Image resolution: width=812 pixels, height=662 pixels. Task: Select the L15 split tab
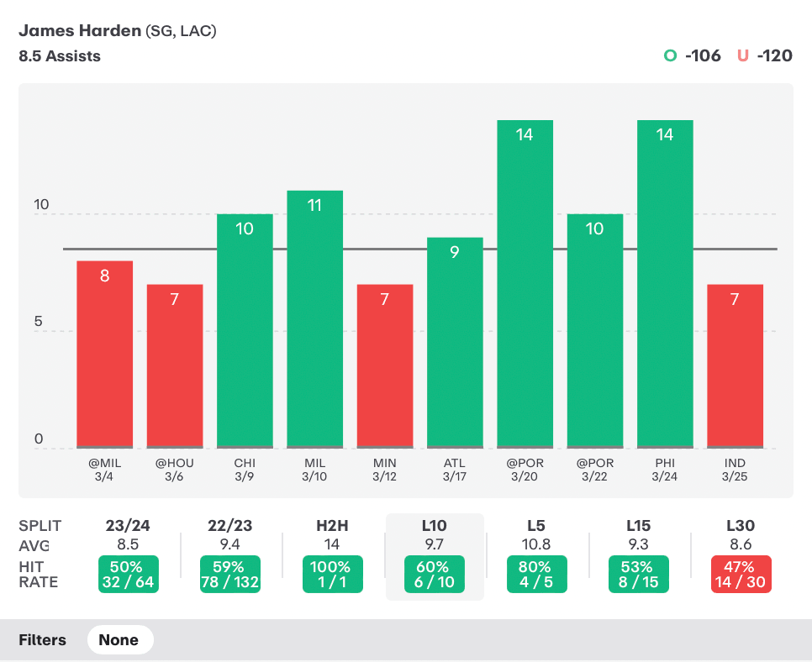639,525
